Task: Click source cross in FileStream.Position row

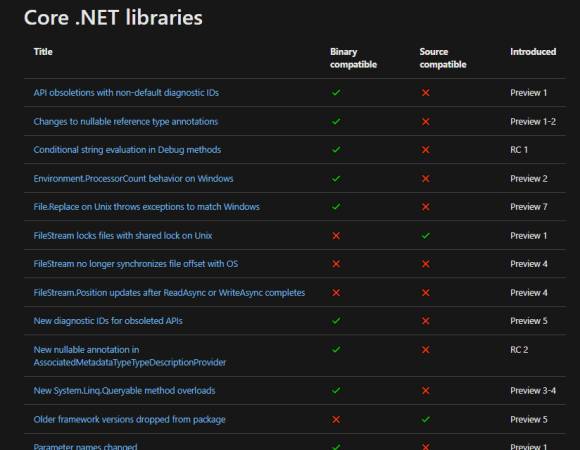Action: (x=426, y=292)
